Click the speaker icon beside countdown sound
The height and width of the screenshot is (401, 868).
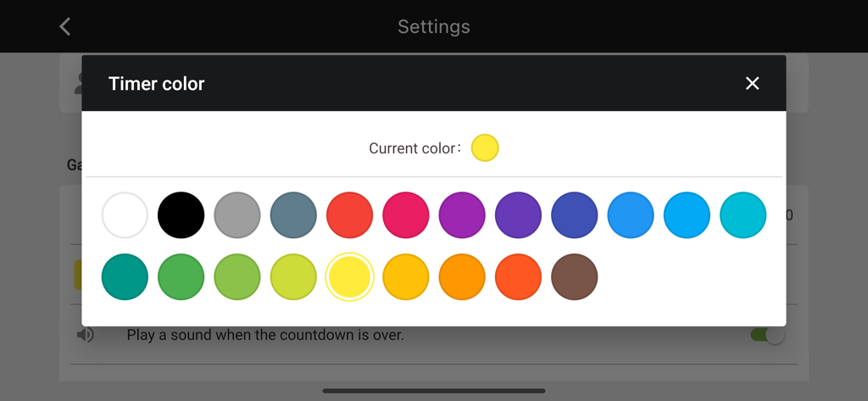pyautogui.click(x=86, y=335)
